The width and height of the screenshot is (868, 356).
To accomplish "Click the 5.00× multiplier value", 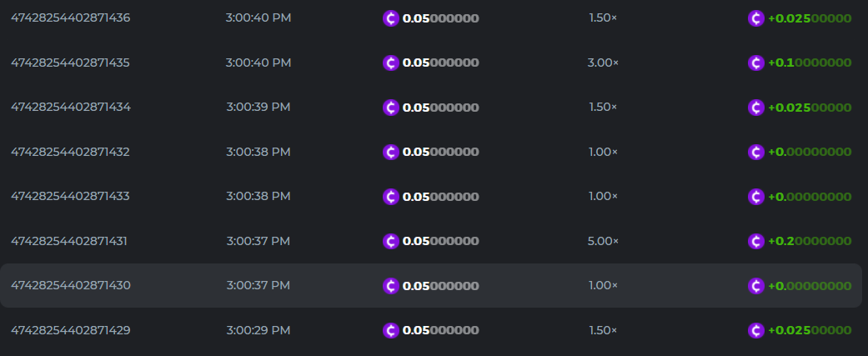I will point(603,241).
